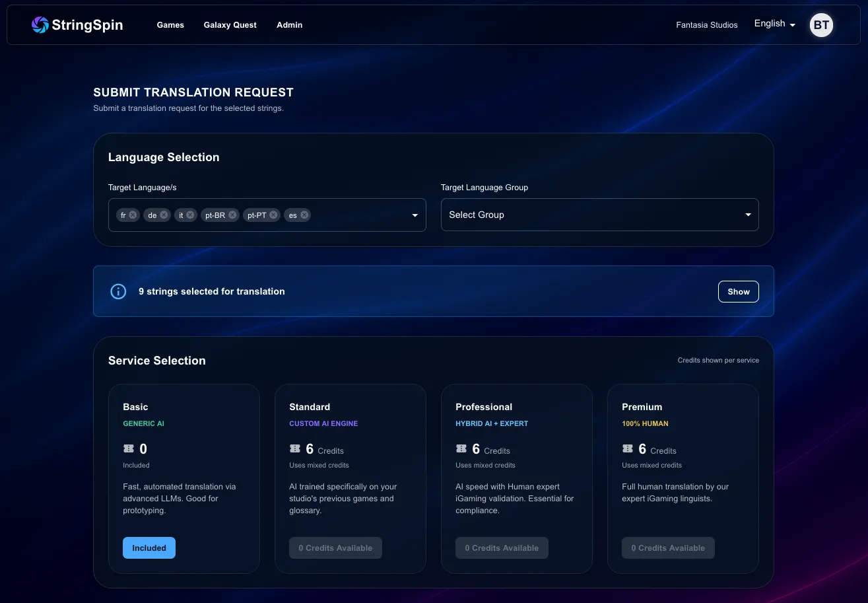Select the Included option on Basic service
The image size is (868, 603).
(x=149, y=548)
